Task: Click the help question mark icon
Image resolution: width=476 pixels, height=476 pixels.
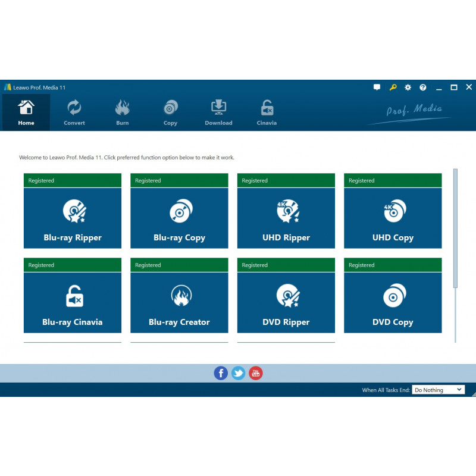Action: click(422, 87)
